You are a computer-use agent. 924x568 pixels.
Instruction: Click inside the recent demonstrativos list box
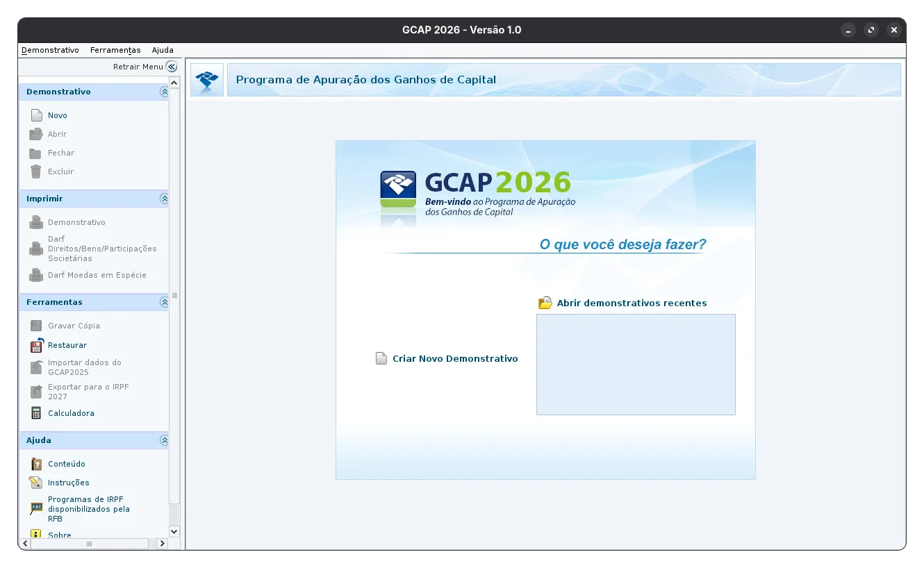click(x=636, y=365)
